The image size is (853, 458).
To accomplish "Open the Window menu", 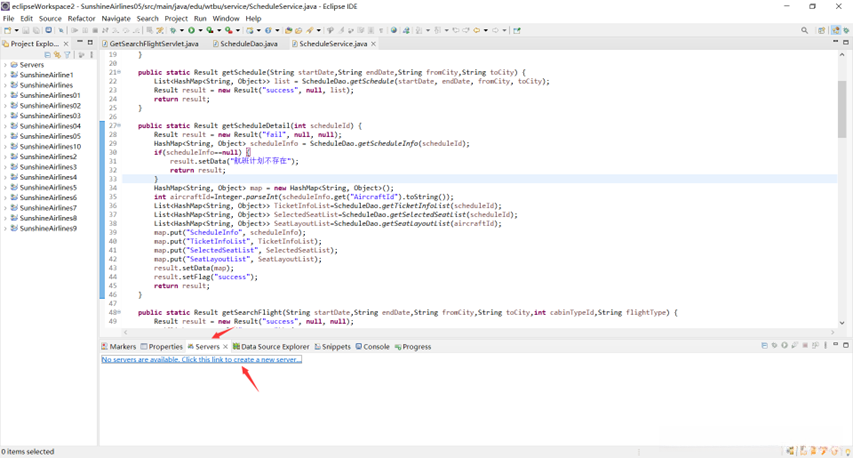I will pyautogui.click(x=226, y=18).
